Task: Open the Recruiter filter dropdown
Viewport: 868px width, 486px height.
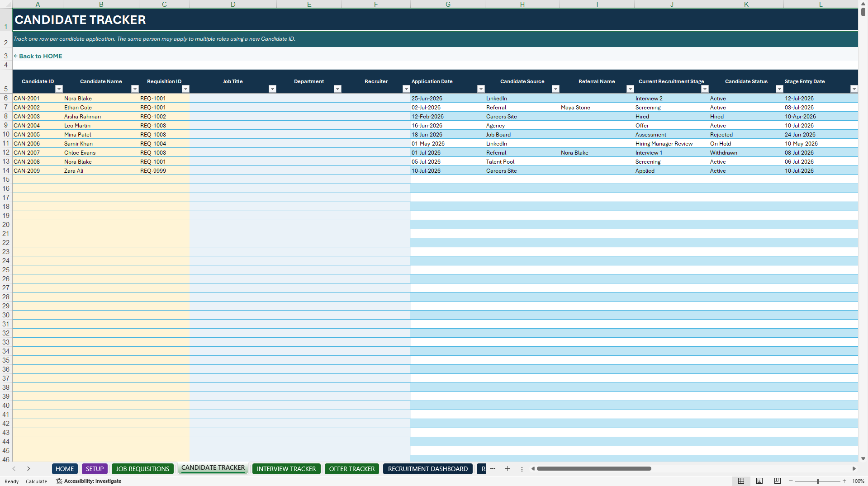Action: [x=406, y=89]
